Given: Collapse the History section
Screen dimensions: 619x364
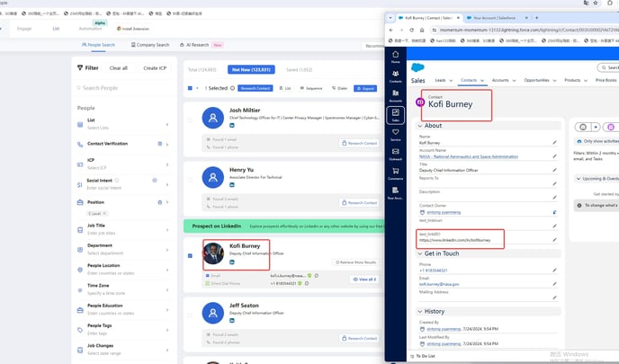Looking at the screenshot, I should (420, 312).
